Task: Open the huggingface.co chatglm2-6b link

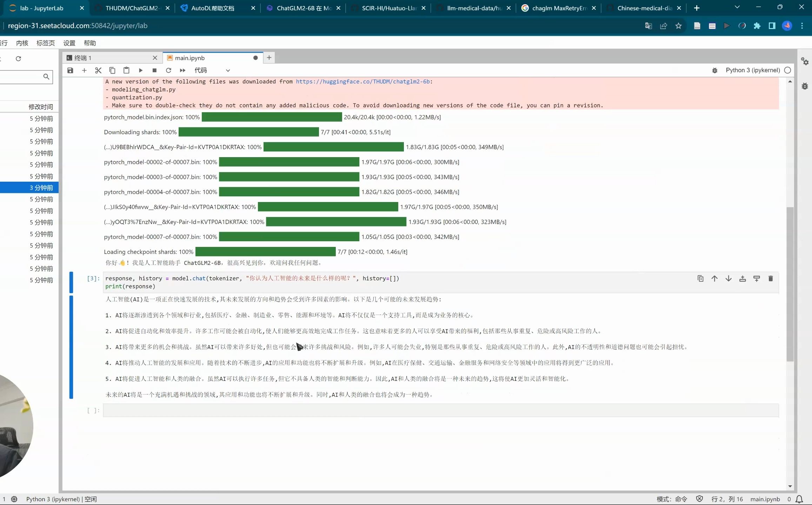Action: pyautogui.click(x=362, y=81)
